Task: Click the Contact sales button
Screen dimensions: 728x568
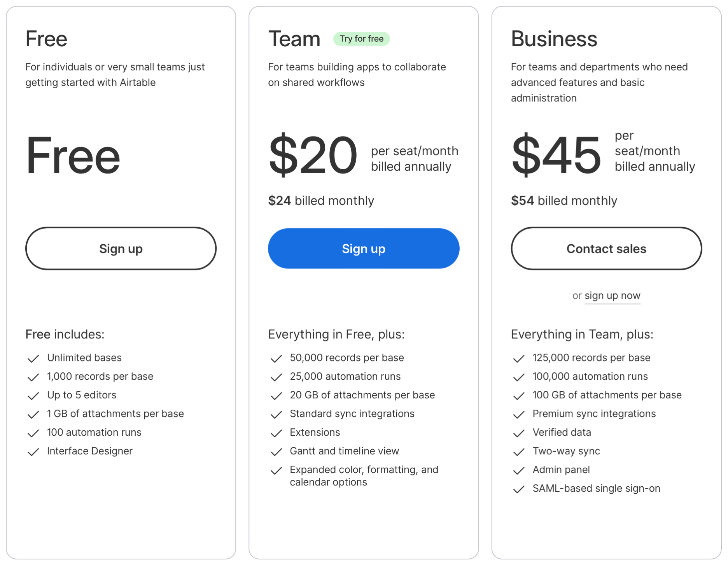Action: click(x=606, y=249)
